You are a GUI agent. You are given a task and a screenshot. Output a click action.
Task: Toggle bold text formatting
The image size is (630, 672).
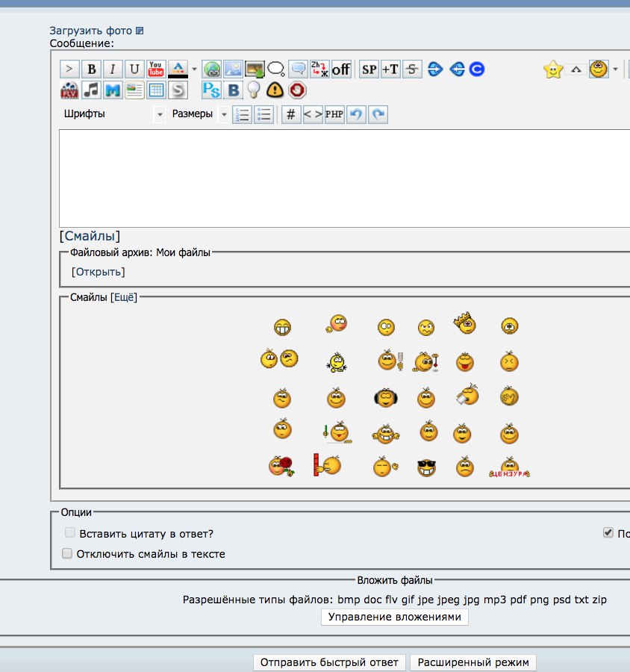[x=91, y=69]
